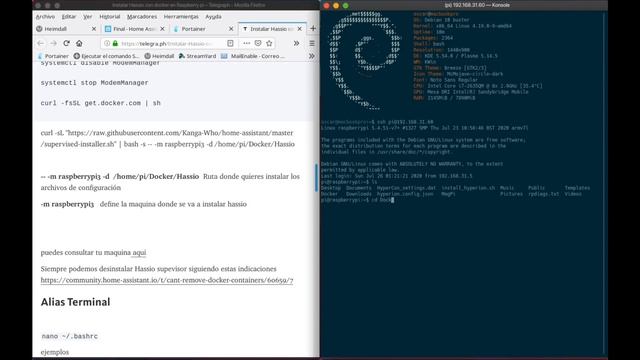Open the Editar menu

(69, 17)
